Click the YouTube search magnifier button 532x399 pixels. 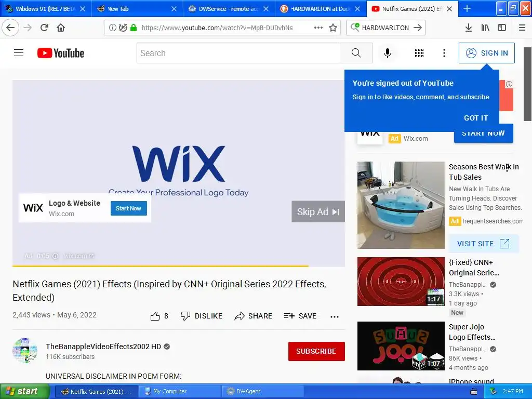tap(356, 53)
